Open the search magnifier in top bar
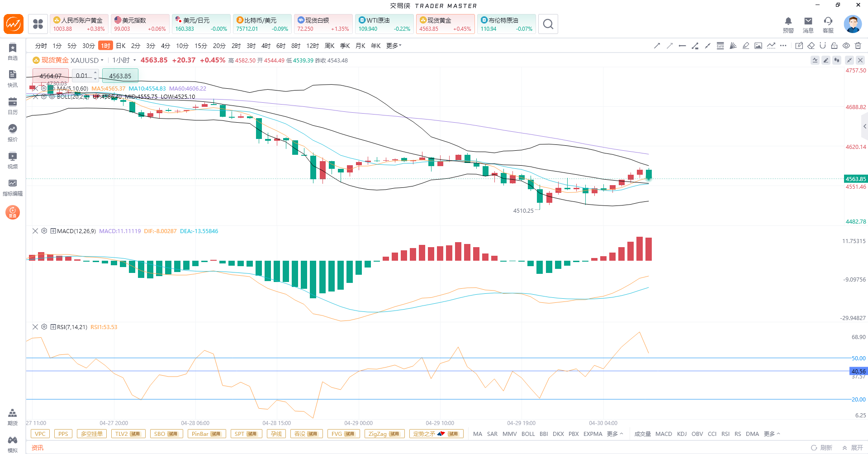The image size is (868, 454). 548,24
